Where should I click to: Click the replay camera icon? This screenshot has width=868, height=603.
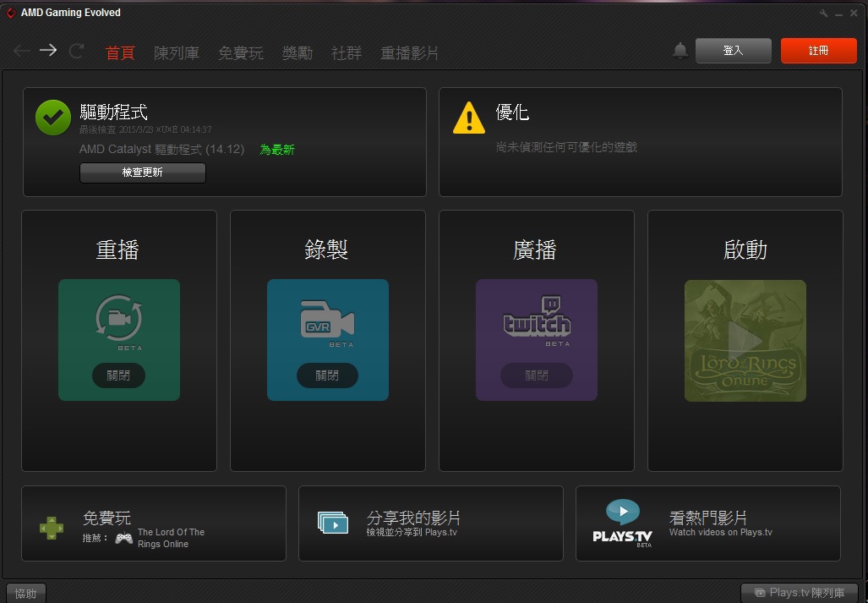119,318
